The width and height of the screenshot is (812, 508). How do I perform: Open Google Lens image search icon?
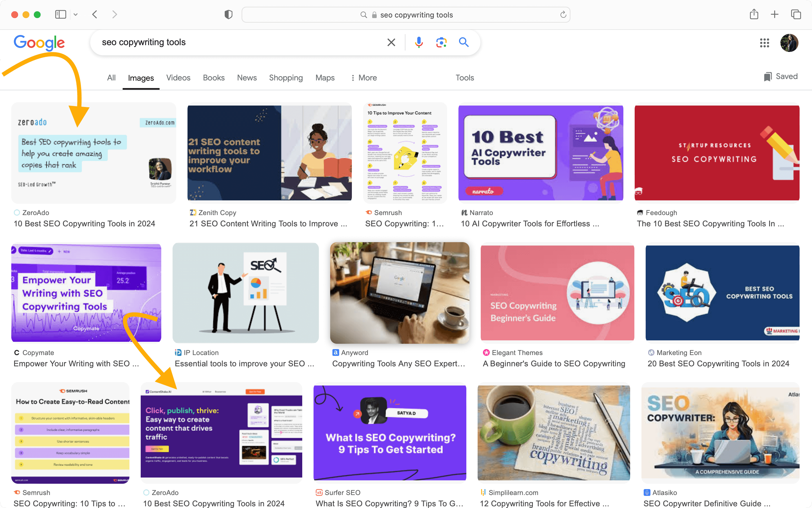coord(441,42)
